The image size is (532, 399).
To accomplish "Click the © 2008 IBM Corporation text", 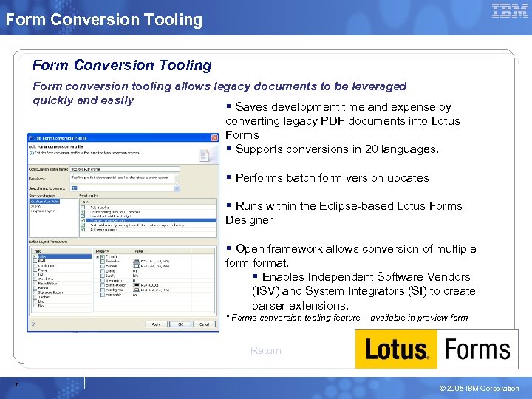I will [x=479, y=388].
